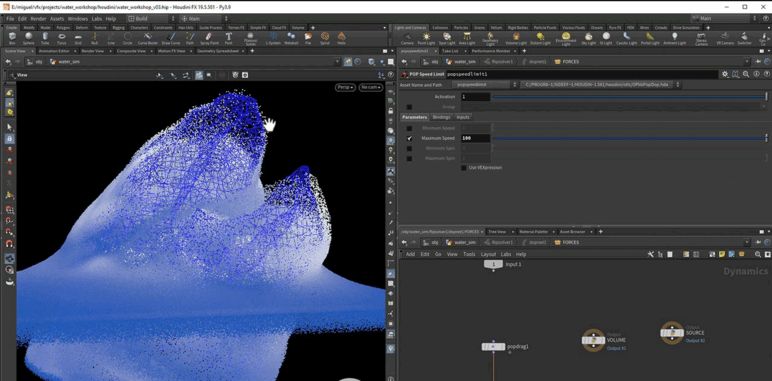This screenshot has height=381, width=772.
Task: Open the Performance Monitor tab
Action: pos(491,51)
